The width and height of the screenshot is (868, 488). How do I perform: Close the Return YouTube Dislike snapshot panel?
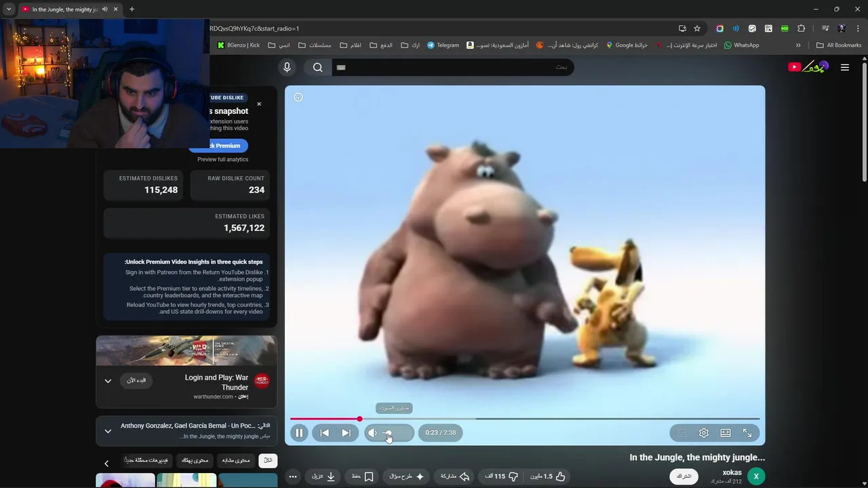(x=259, y=104)
